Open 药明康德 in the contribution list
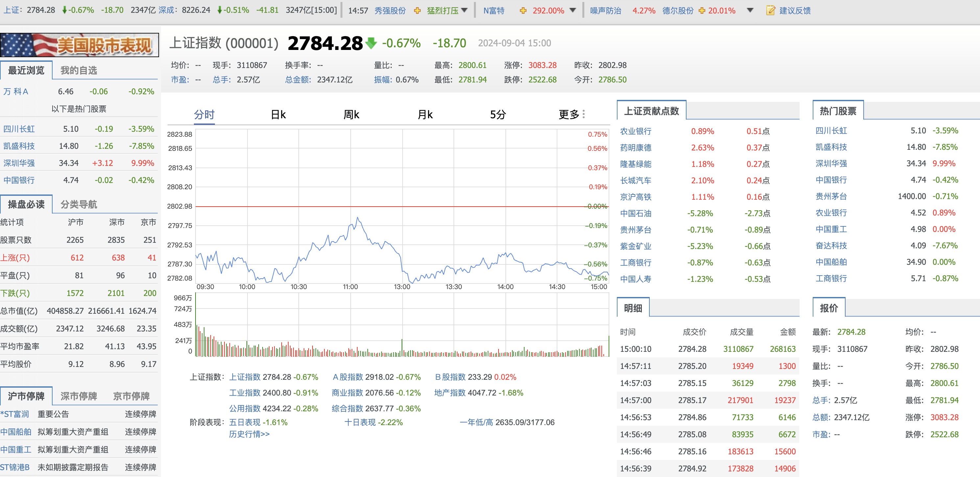This screenshot has height=477, width=980. [x=636, y=148]
